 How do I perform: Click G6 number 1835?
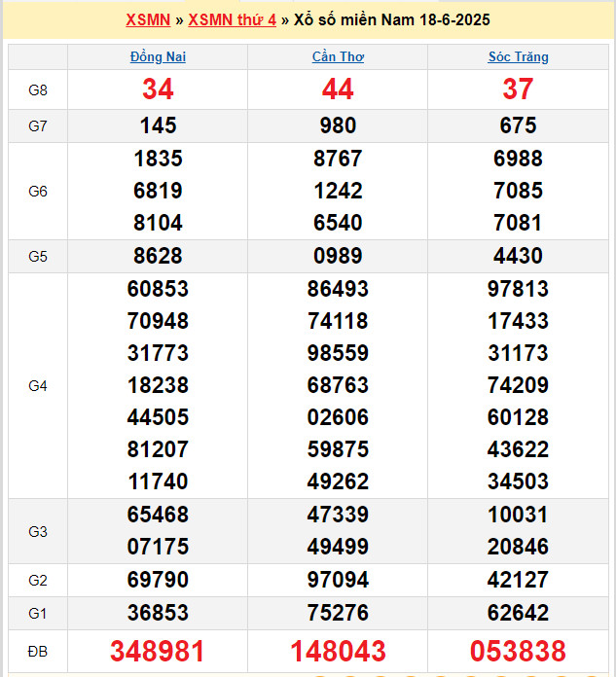[x=158, y=159]
